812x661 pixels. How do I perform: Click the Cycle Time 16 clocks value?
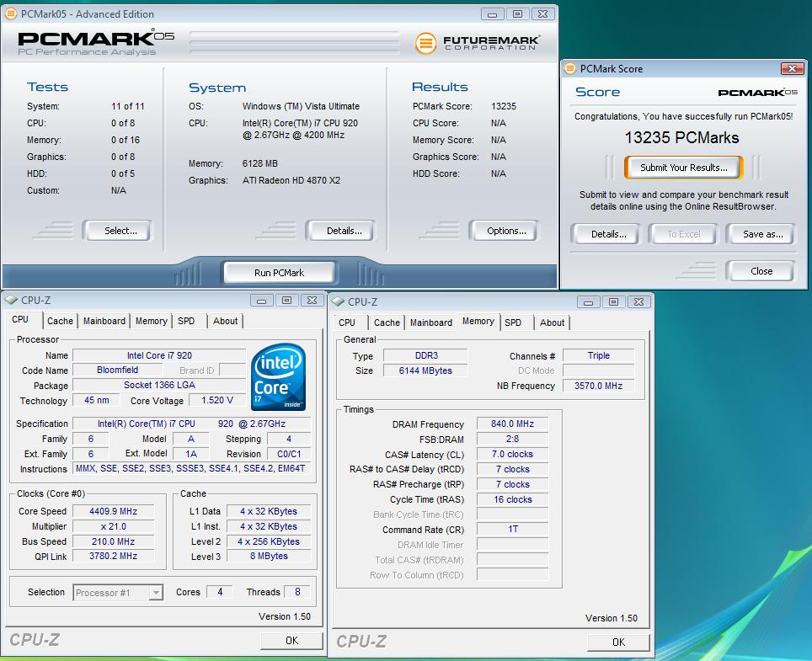[512, 499]
